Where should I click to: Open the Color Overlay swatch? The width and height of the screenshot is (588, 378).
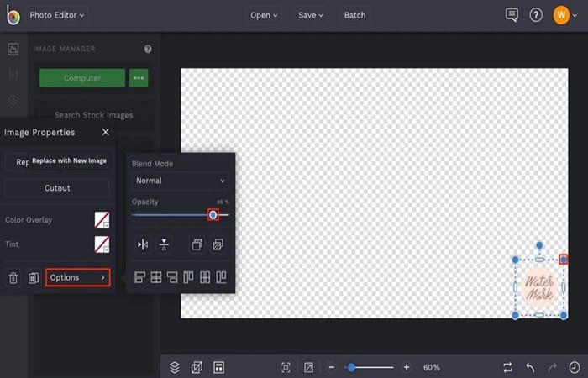(102, 220)
